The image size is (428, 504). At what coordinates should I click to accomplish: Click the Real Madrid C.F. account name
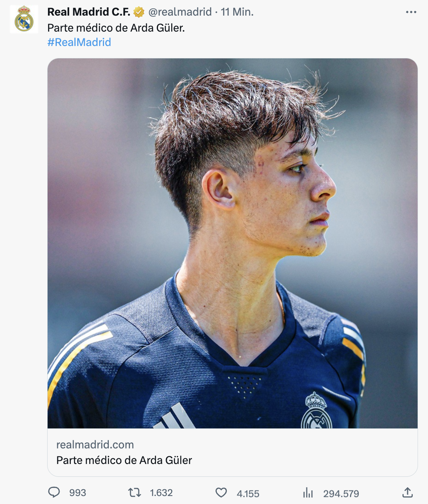click(x=88, y=12)
